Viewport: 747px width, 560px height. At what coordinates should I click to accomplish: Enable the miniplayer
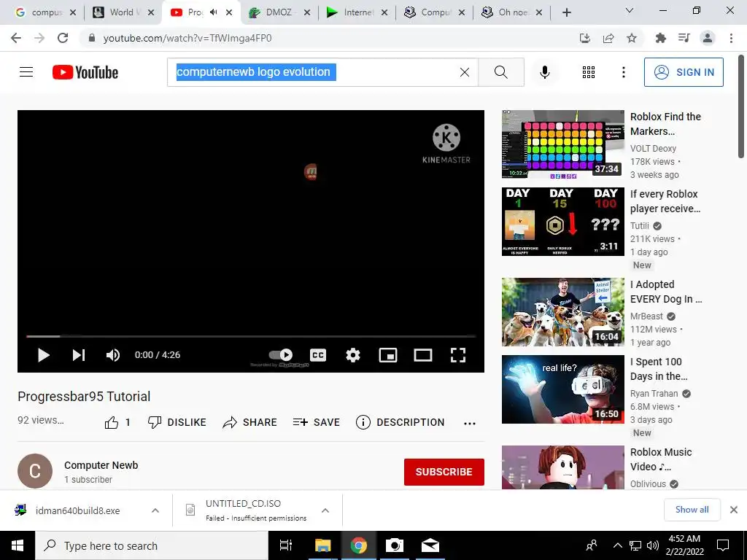point(388,355)
